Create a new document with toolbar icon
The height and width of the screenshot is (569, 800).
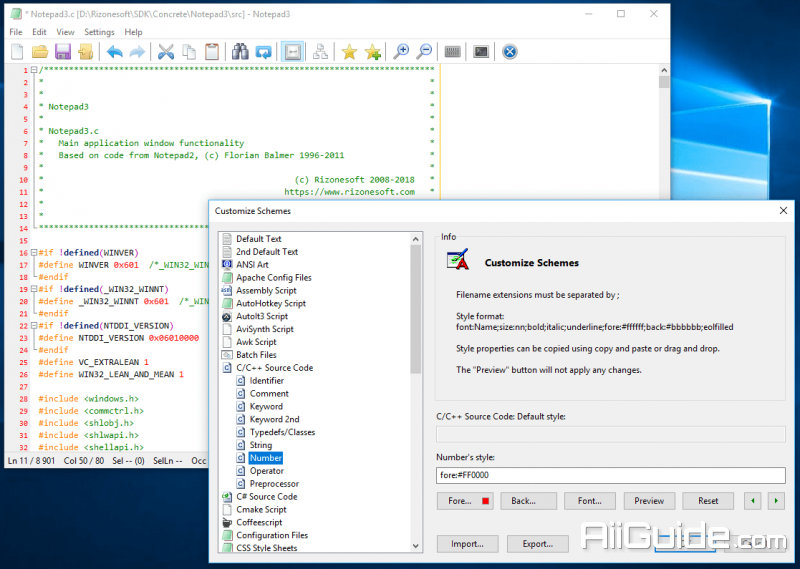pos(17,52)
